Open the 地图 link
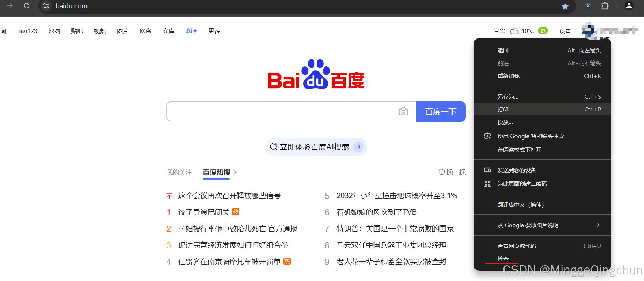The width and height of the screenshot is (644, 281). 54,31
